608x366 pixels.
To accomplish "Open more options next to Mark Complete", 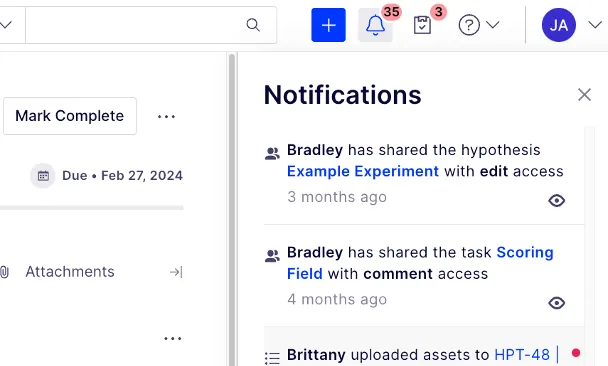I will (166, 116).
